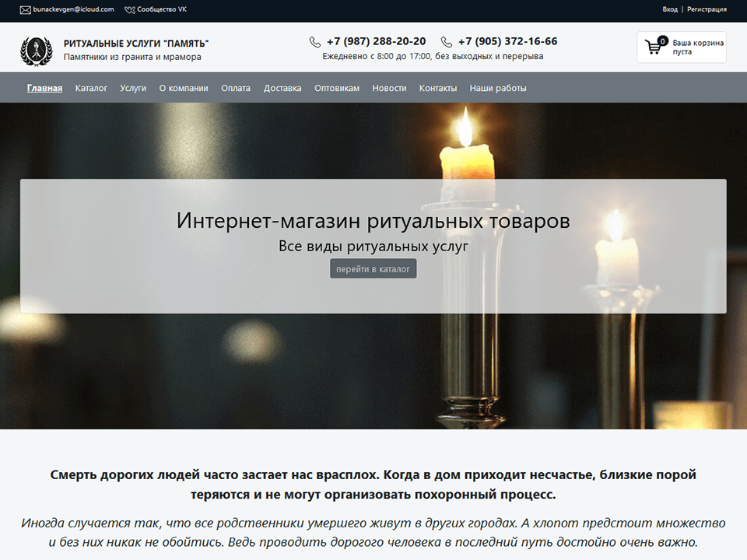Open the shopping cart icon

(x=655, y=45)
